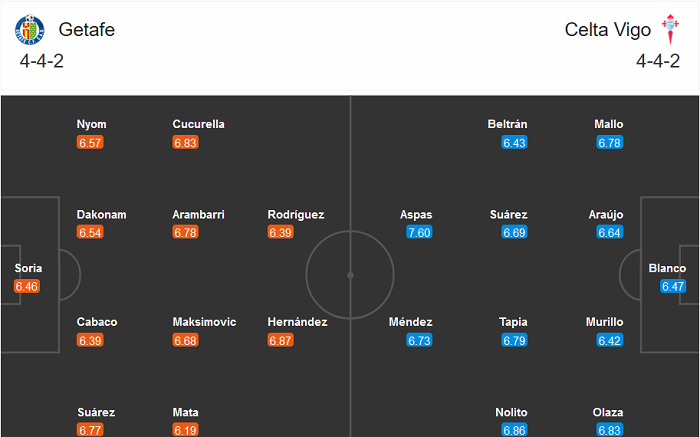Viewport: 700px width, 437px height.
Task: Select player Nolito in Celta lineup
Action: 511,412
